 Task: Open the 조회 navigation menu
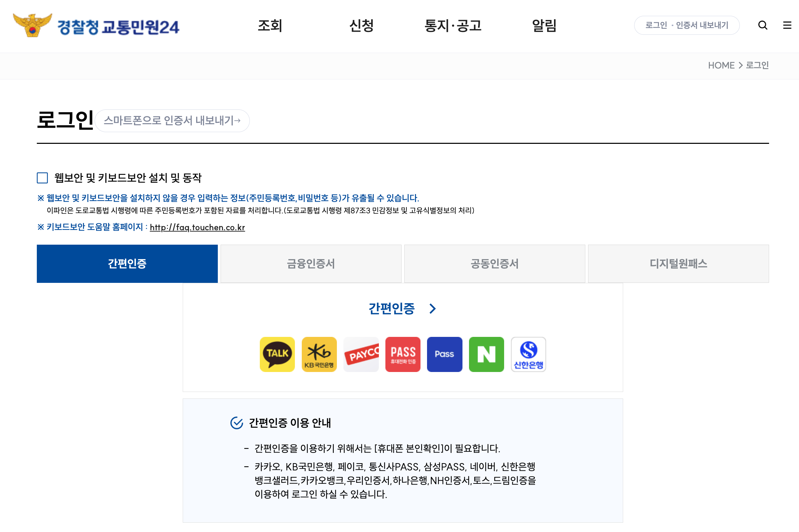pos(270,26)
